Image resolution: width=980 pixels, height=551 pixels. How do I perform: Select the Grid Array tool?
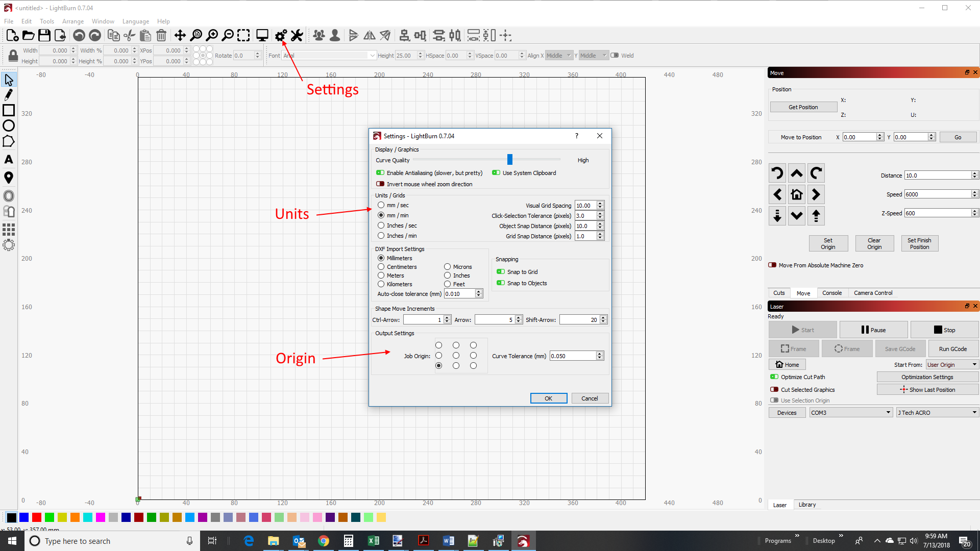(9, 230)
